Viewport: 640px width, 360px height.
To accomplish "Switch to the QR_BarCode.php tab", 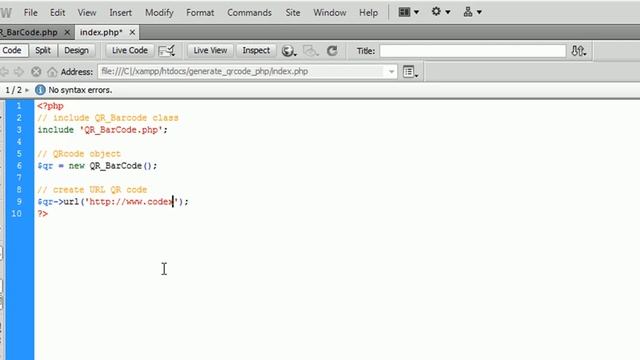I will [29, 32].
